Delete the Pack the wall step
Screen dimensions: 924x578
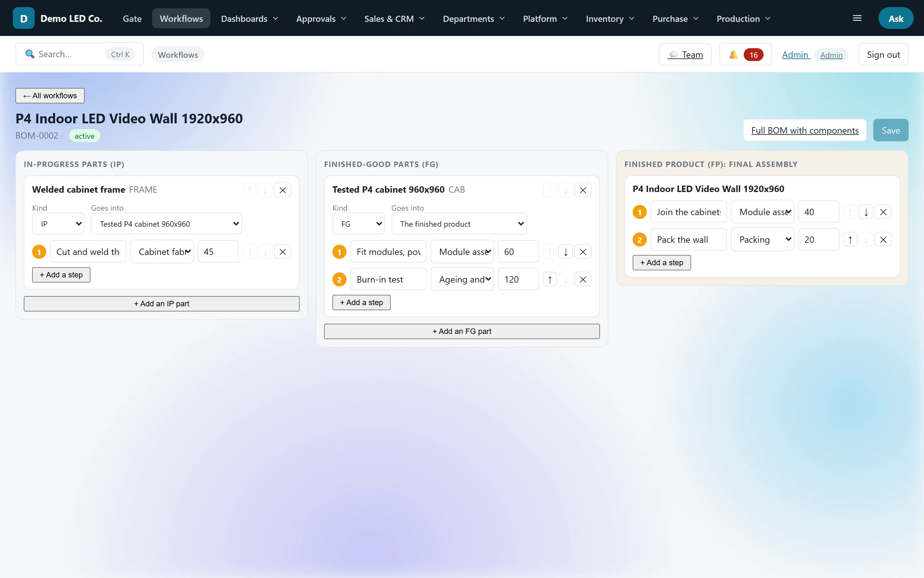883,240
